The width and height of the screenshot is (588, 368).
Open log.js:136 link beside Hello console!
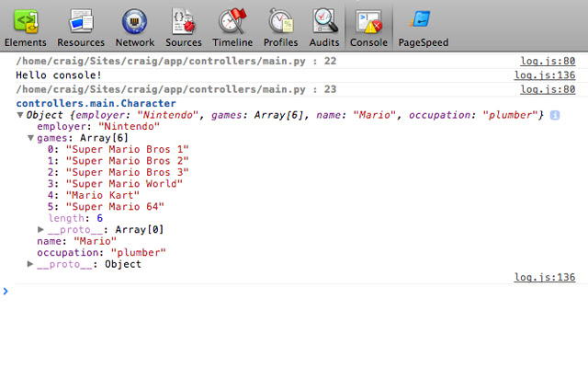(x=544, y=75)
